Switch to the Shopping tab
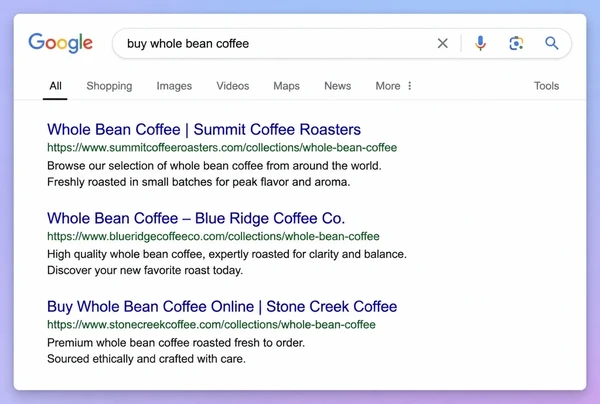Image resolution: width=600 pixels, height=404 pixels. [109, 86]
